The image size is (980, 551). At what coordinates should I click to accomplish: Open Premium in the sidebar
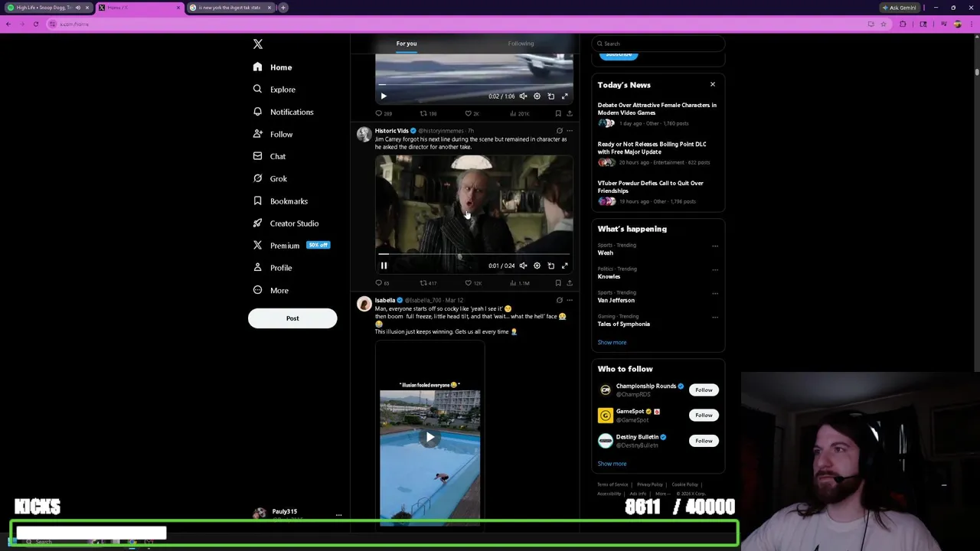point(291,246)
